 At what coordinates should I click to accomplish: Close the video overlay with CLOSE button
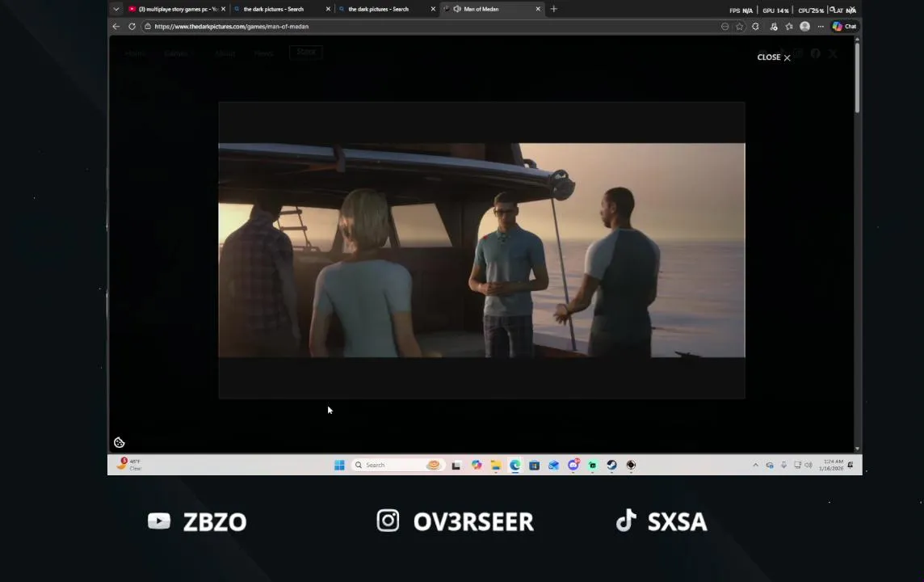[x=774, y=57]
